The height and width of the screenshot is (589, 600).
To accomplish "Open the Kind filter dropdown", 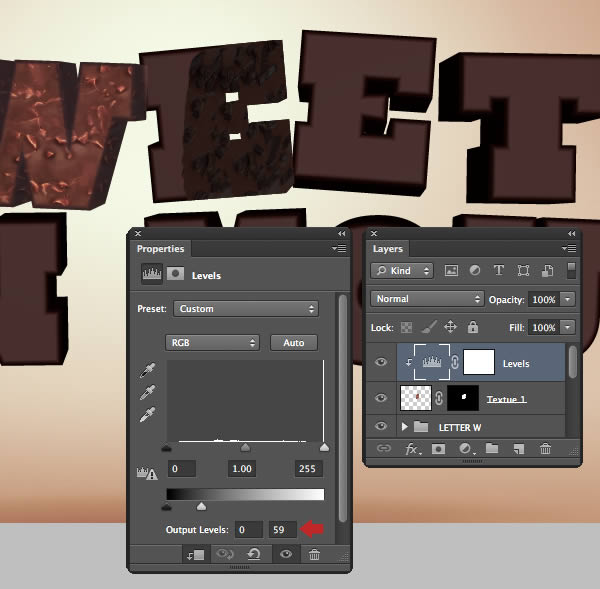I will [x=402, y=271].
